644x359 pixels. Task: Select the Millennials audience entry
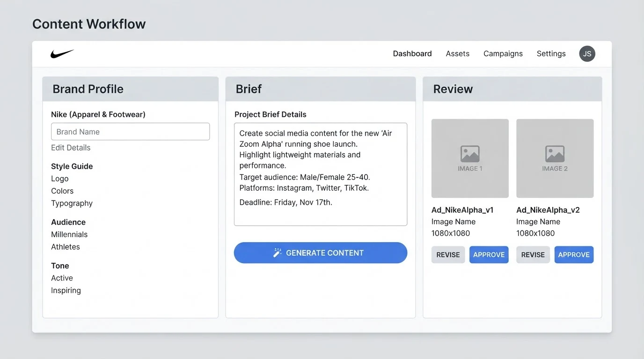click(x=69, y=235)
